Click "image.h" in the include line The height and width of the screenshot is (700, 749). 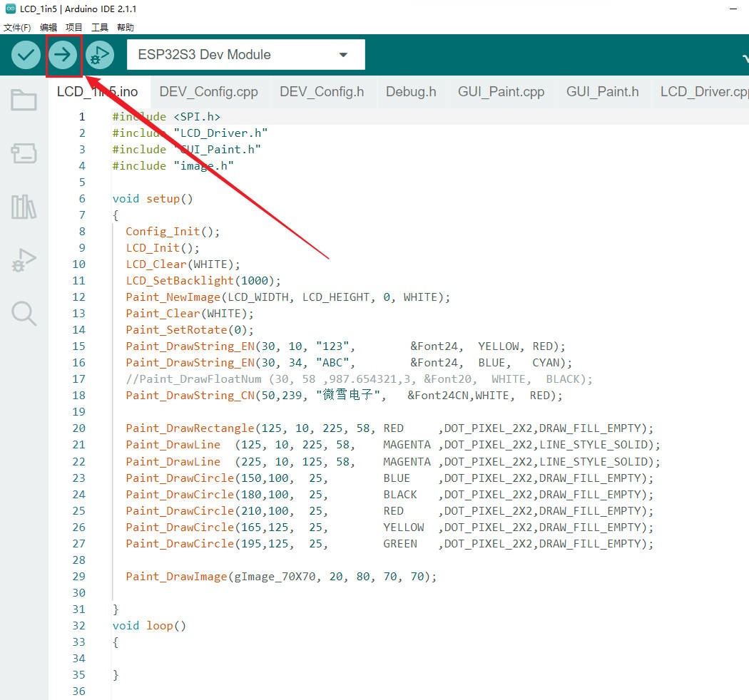(x=203, y=166)
